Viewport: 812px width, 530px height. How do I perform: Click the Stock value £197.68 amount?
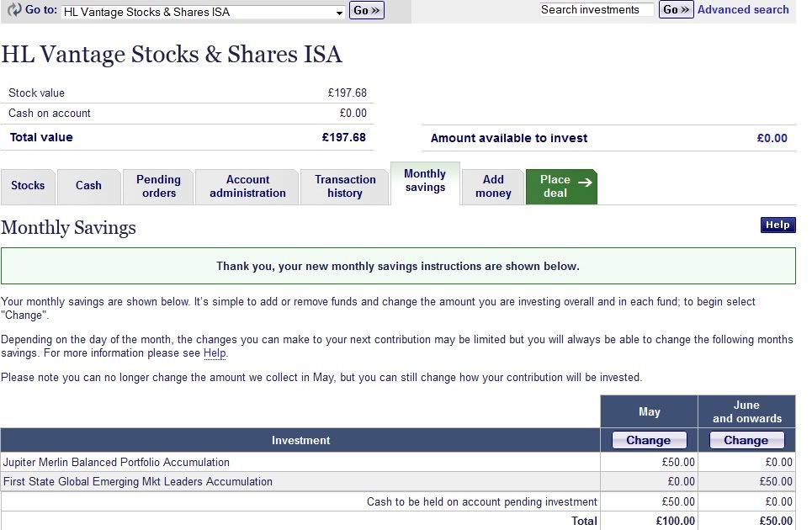[x=347, y=93]
